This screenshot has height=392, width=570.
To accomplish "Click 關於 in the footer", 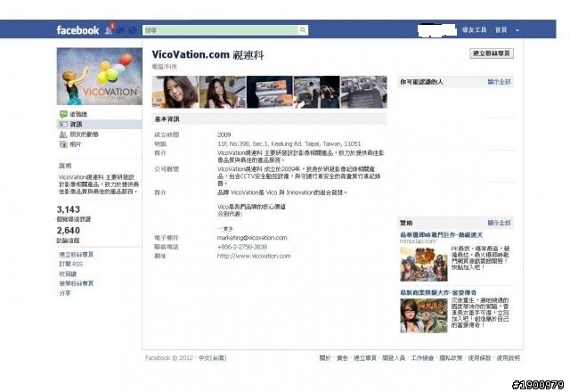I will click(325, 358).
